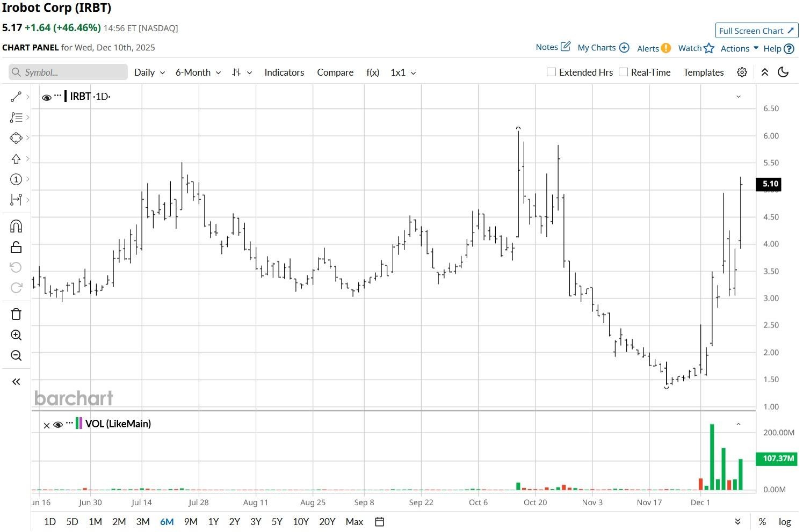The width and height of the screenshot is (803, 532).
Task: Open Full Screen Chart
Action: (757, 31)
